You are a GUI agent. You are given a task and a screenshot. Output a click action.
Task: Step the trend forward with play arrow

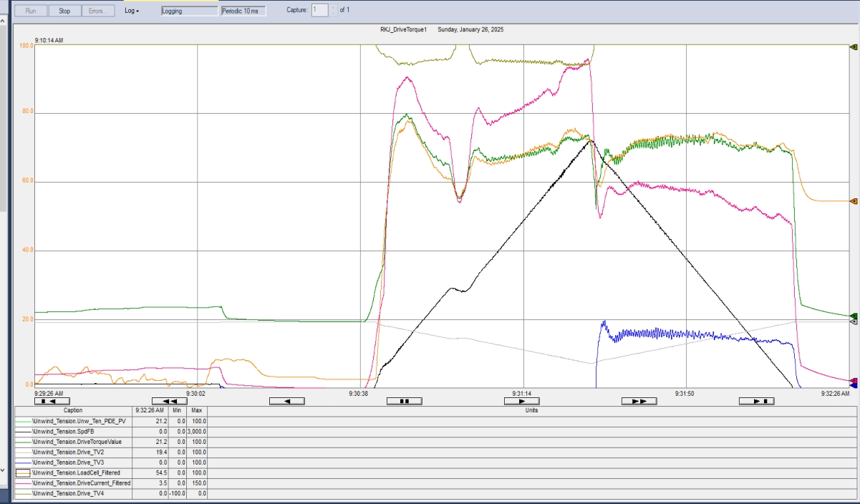tap(522, 401)
